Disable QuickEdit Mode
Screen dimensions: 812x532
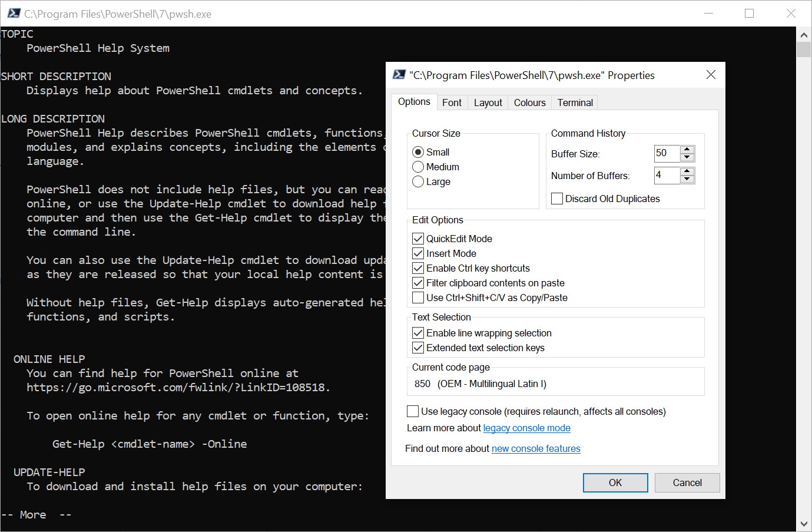(x=418, y=238)
